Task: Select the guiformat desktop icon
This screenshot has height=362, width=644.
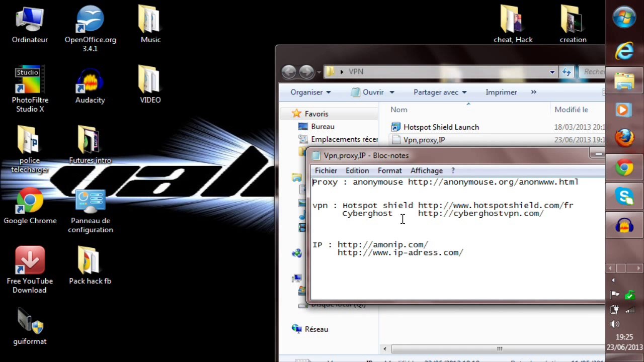Action: pyautogui.click(x=30, y=327)
